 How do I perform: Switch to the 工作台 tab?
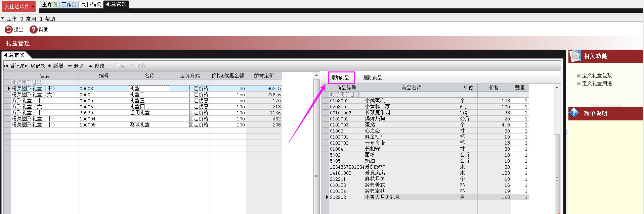pos(69,4)
